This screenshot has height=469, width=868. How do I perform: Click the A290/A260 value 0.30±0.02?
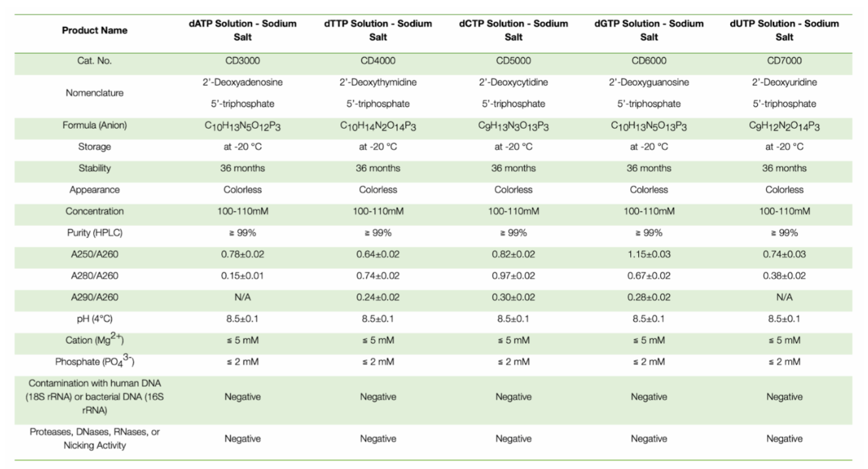point(514,297)
